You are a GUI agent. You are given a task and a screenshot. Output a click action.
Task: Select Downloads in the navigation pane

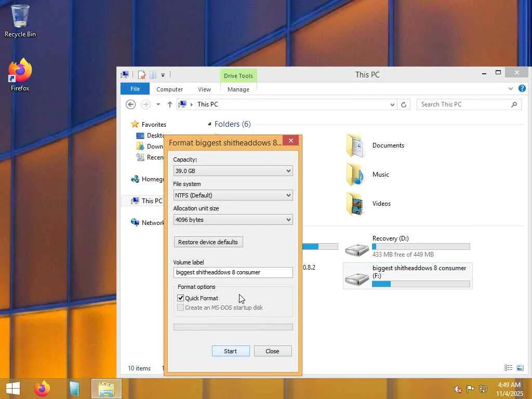tap(150, 146)
